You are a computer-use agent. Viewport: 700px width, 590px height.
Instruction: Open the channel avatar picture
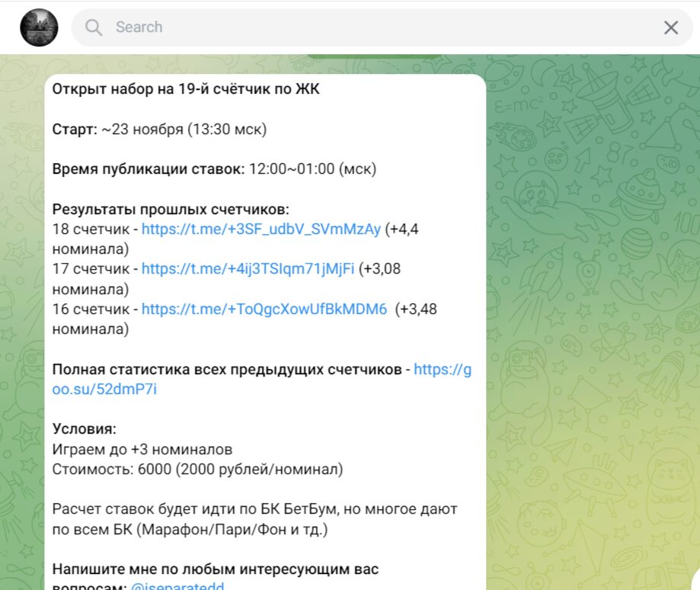coord(39,27)
